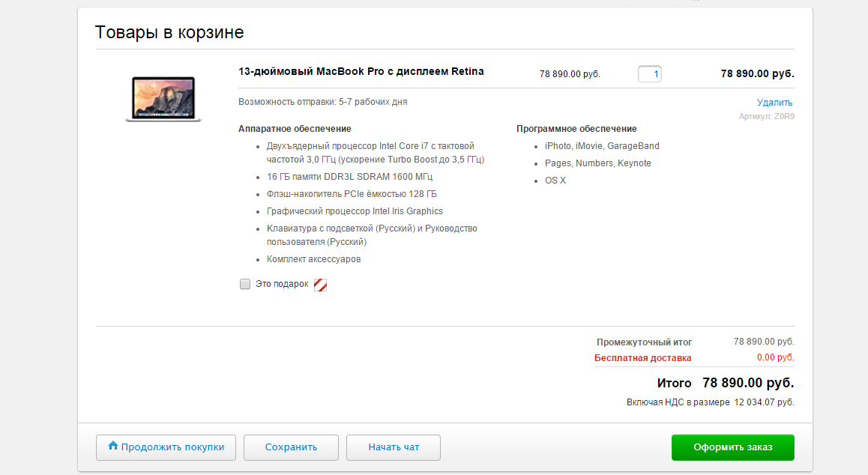Screen dimensions: 868x475
Task: Click the Итого total label
Action: point(675,383)
